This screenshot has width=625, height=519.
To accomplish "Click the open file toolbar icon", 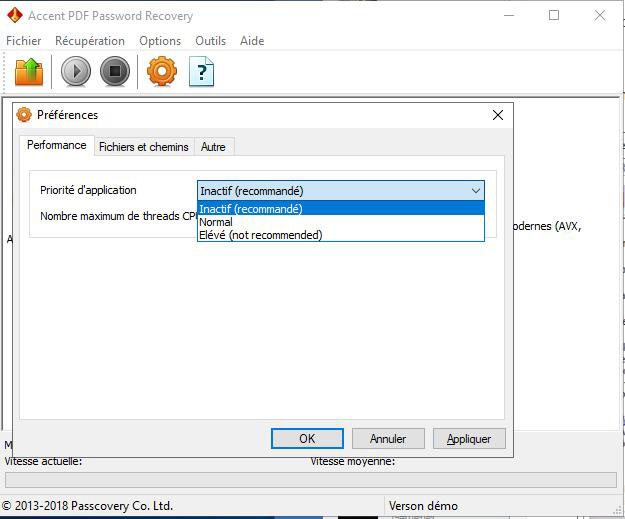I will click(x=29, y=72).
